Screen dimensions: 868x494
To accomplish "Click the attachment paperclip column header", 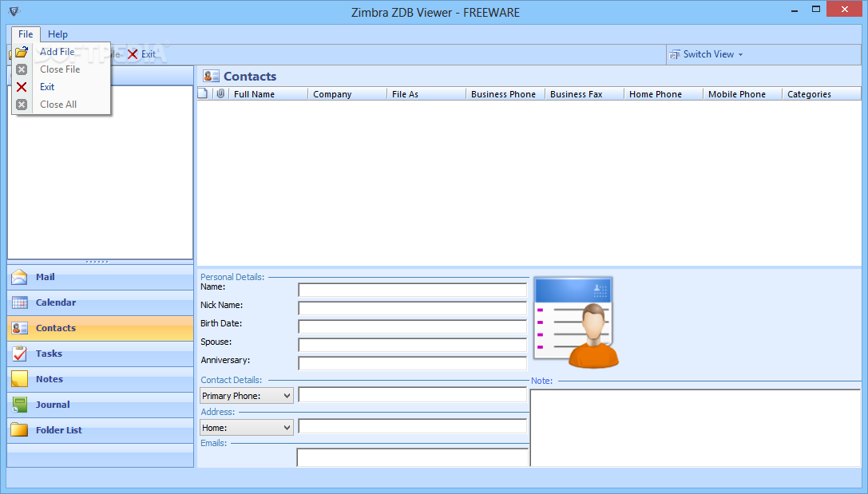I will [x=220, y=93].
